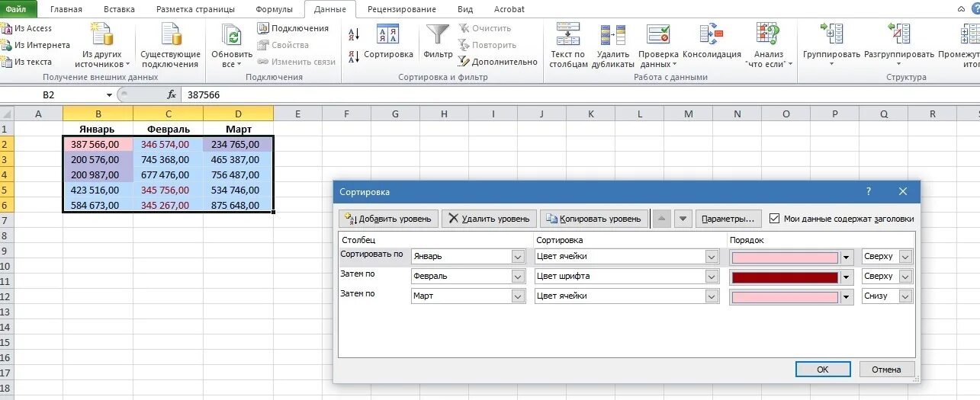This screenshot has height=400, width=980.
Task: Switch to the Рецензирование tab
Action: tap(402, 9)
